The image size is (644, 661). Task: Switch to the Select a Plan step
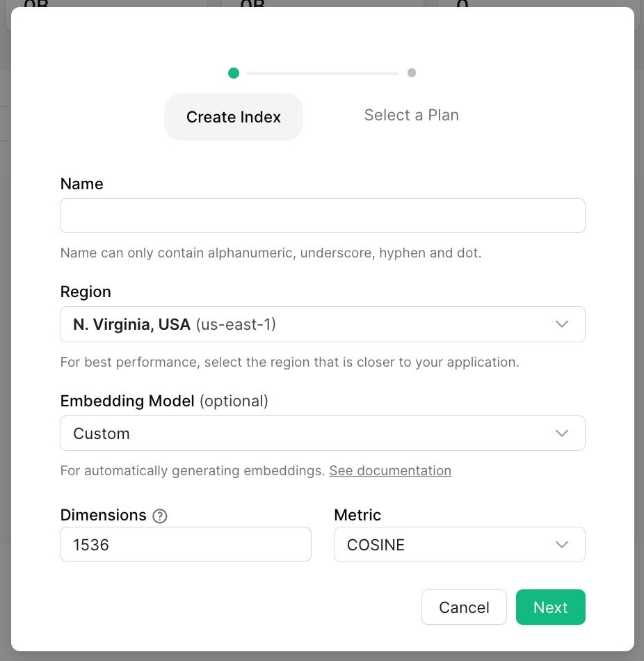[412, 116]
